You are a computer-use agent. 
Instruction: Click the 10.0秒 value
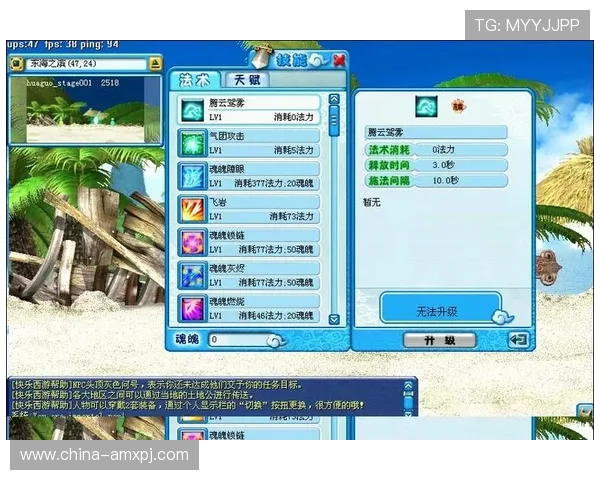(445, 180)
